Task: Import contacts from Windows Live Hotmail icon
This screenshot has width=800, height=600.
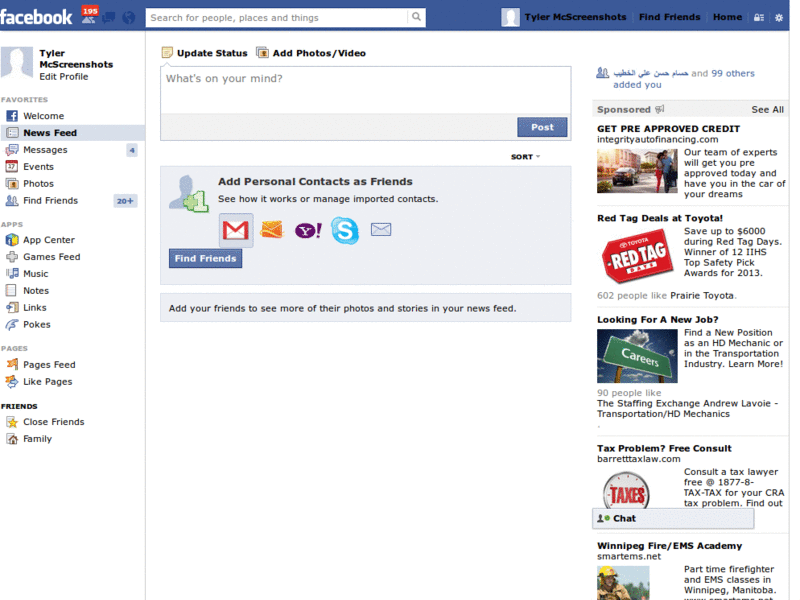Action: click(x=272, y=230)
